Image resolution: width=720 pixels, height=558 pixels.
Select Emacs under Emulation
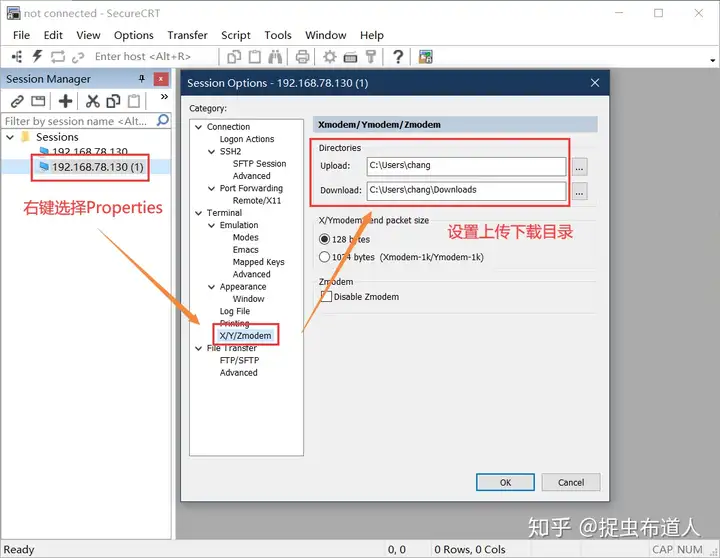(245, 249)
